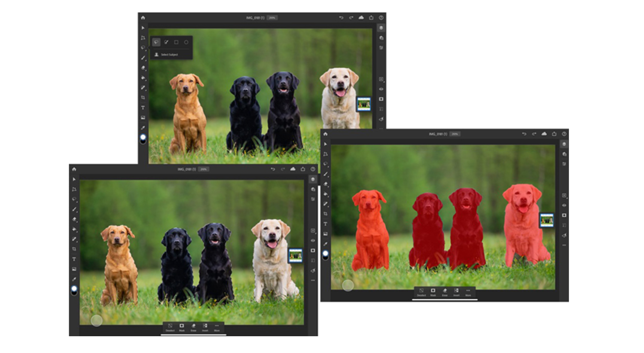Viewport: 644px width, 353px height.
Task: Toggle layer visibility eye in the red-overlay window
Action: pos(564,205)
